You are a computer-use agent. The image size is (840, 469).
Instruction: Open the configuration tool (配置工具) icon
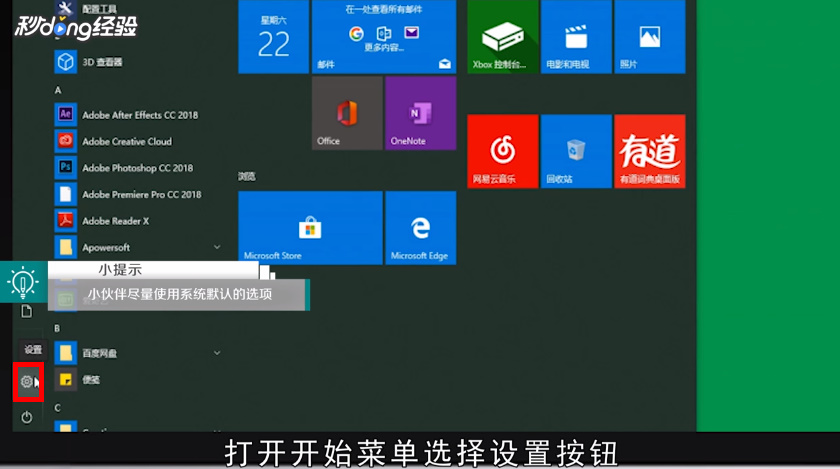click(x=65, y=8)
